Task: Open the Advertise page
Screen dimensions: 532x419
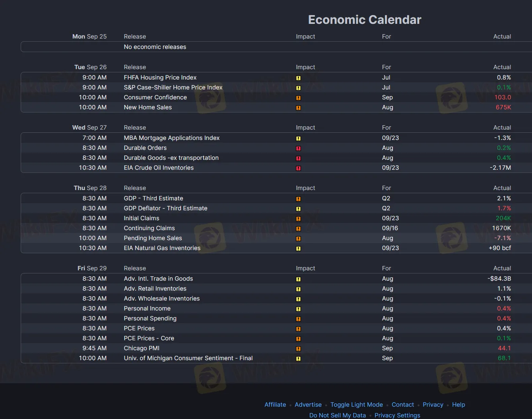Action: point(308,404)
